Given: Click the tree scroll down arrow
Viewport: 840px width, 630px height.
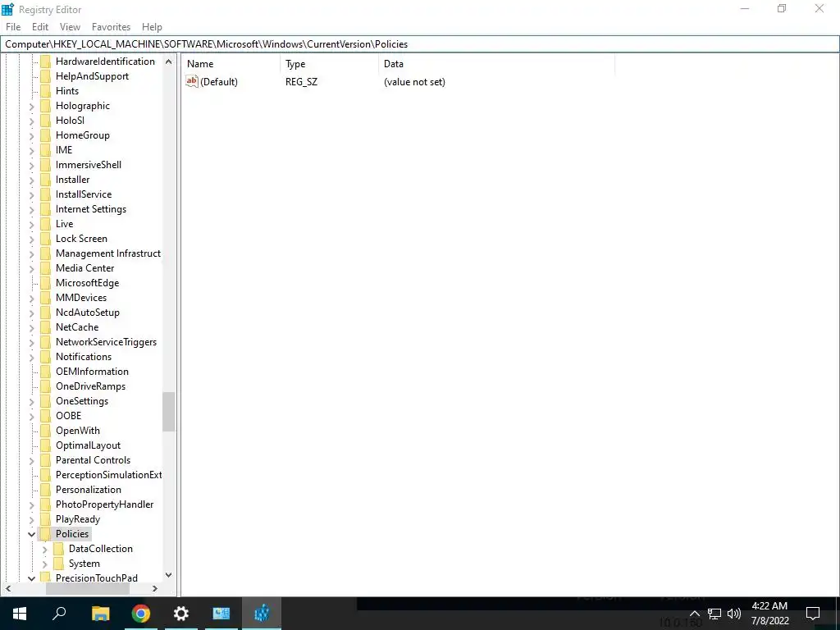Looking at the screenshot, I should pyautogui.click(x=169, y=575).
